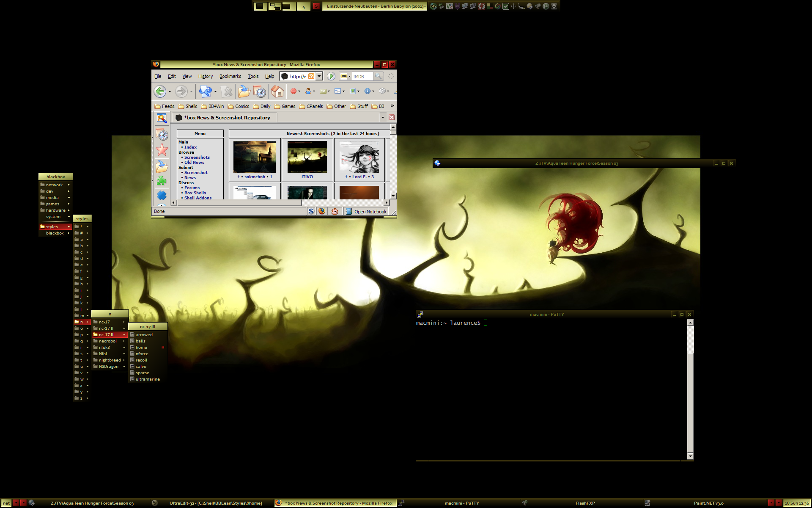This screenshot has height=508, width=812.
Task: Click the magnifier search icon beside IMDB field
Action: (x=378, y=76)
